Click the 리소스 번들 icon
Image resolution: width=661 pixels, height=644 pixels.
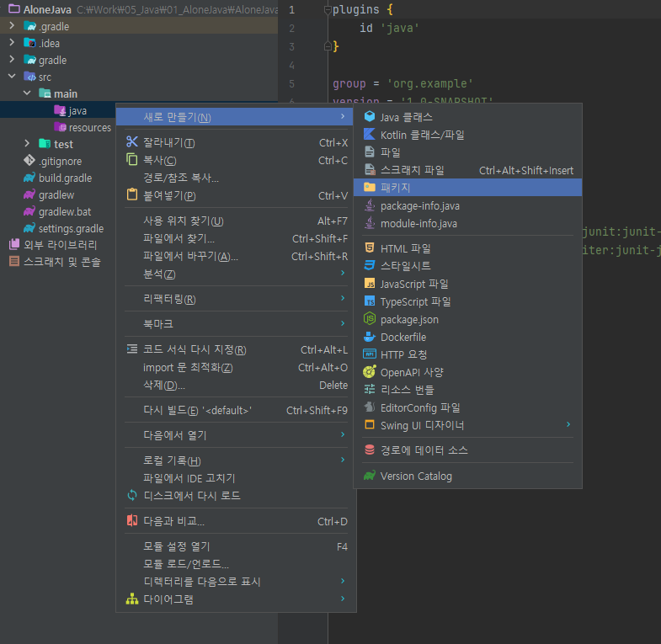(370, 390)
